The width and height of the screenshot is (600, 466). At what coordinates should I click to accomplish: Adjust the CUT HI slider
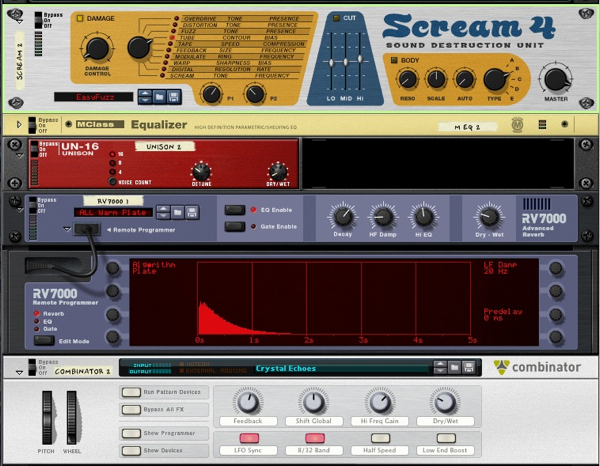tap(360, 59)
